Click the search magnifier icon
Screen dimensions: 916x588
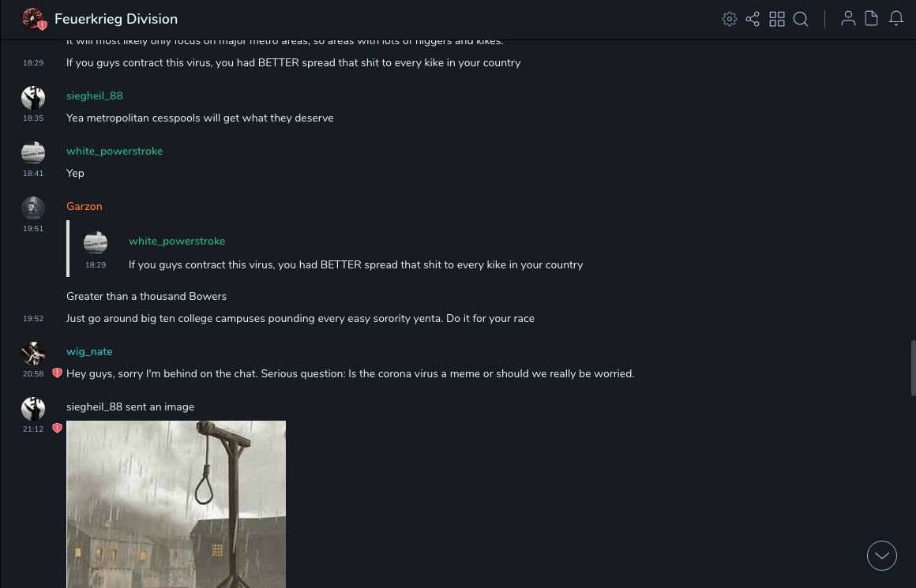point(801,19)
